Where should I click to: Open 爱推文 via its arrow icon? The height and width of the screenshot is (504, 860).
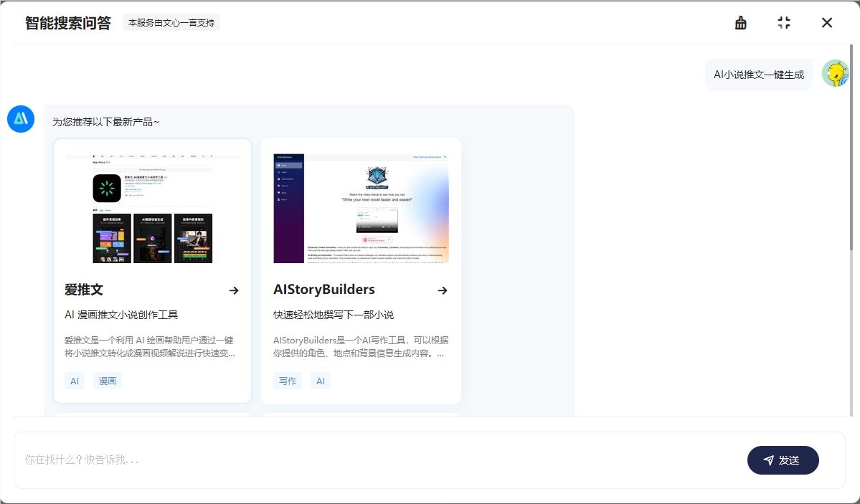coord(234,290)
